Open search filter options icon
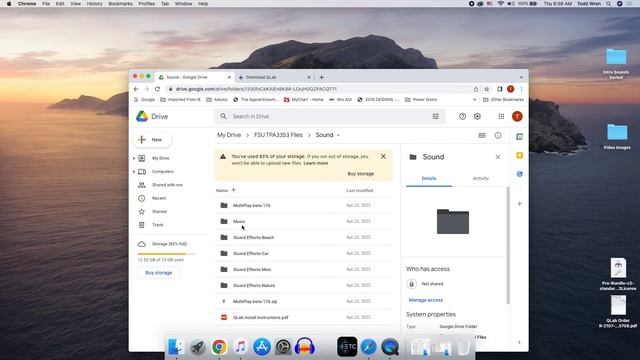 click(436, 116)
